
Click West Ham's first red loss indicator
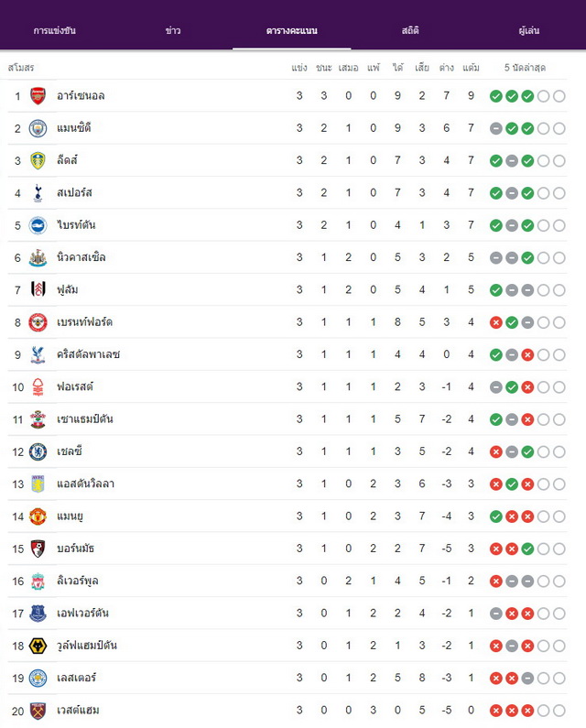(x=496, y=711)
